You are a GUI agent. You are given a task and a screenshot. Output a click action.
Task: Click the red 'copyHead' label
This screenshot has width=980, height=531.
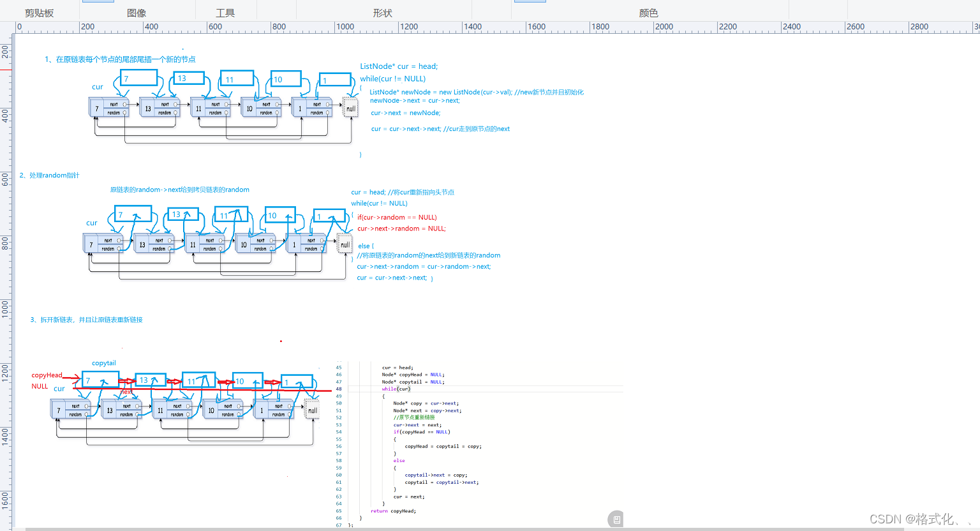click(x=47, y=375)
